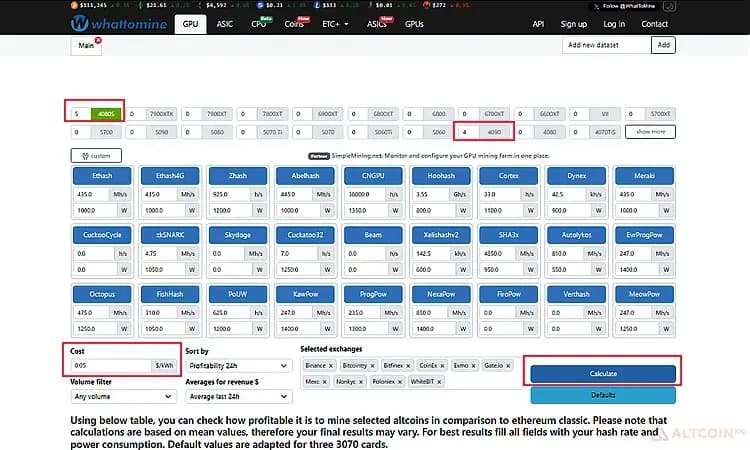This screenshot has width=750, height=450.
Task: Click the KawPow hashrate field
Action: click(295, 313)
